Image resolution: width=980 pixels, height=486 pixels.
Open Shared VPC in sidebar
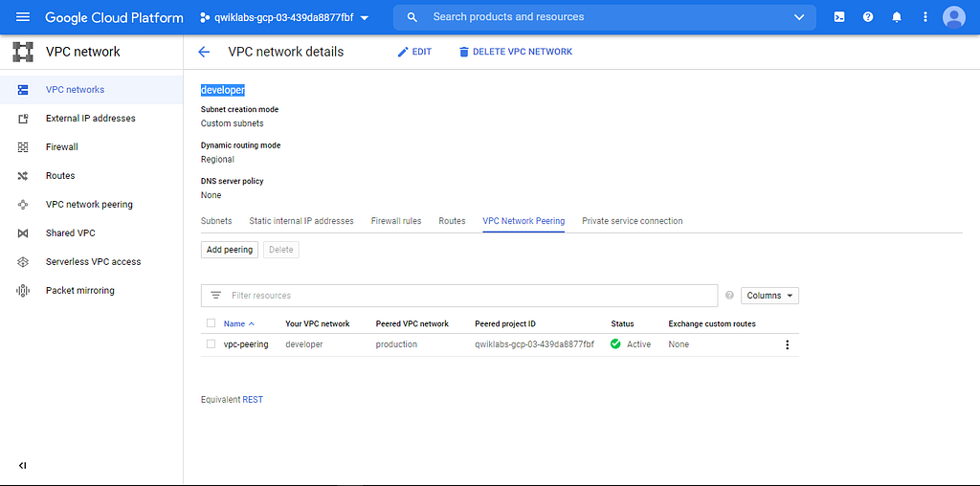coord(71,233)
